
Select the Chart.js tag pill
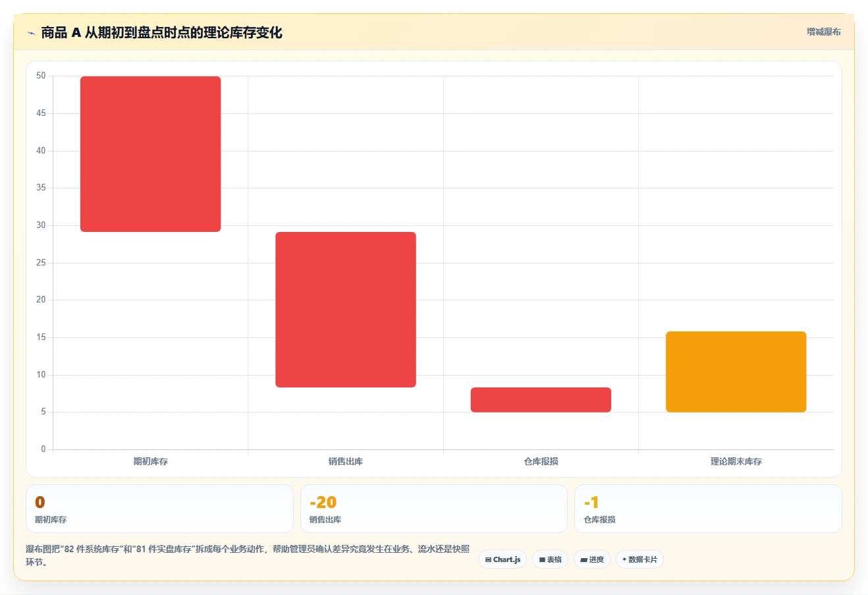click(502, 559)
